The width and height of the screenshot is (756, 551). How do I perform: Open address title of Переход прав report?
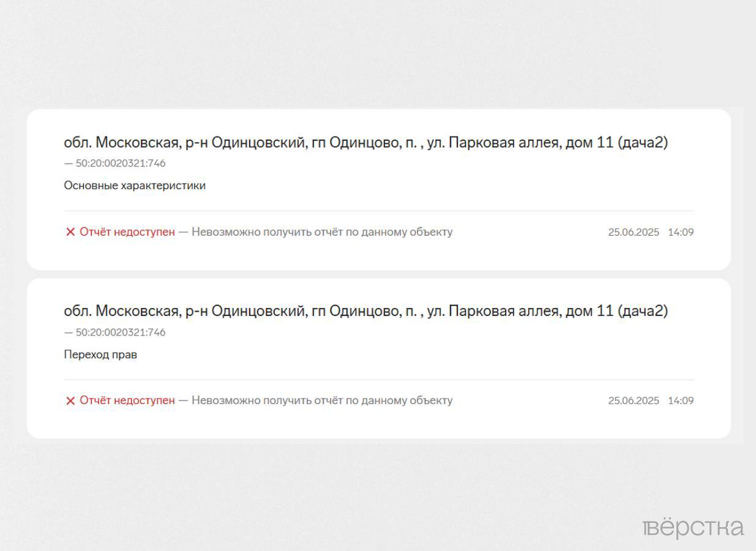pyautogui.click(x=365, y=311)
